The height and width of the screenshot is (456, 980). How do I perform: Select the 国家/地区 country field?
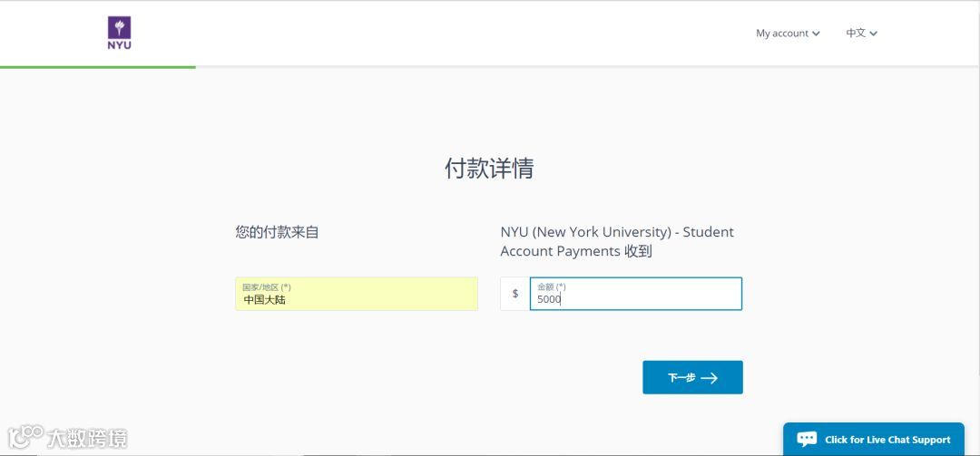pyautogui.click(x=357, y=294)
